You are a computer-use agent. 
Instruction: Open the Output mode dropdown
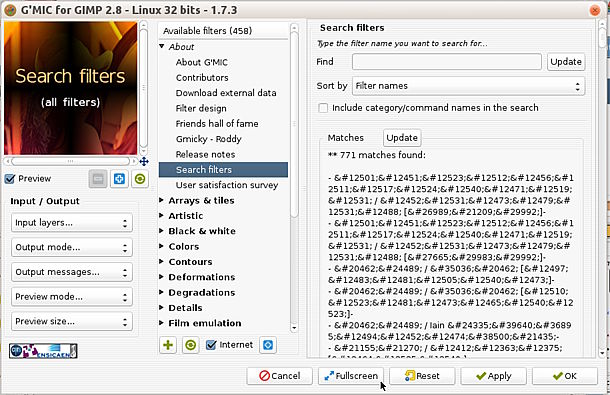pyautogui.click(x=72, y=248)
